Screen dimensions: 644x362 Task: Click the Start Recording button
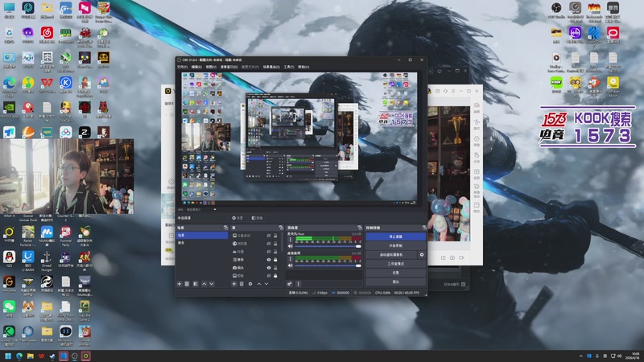tap(395, 245)
